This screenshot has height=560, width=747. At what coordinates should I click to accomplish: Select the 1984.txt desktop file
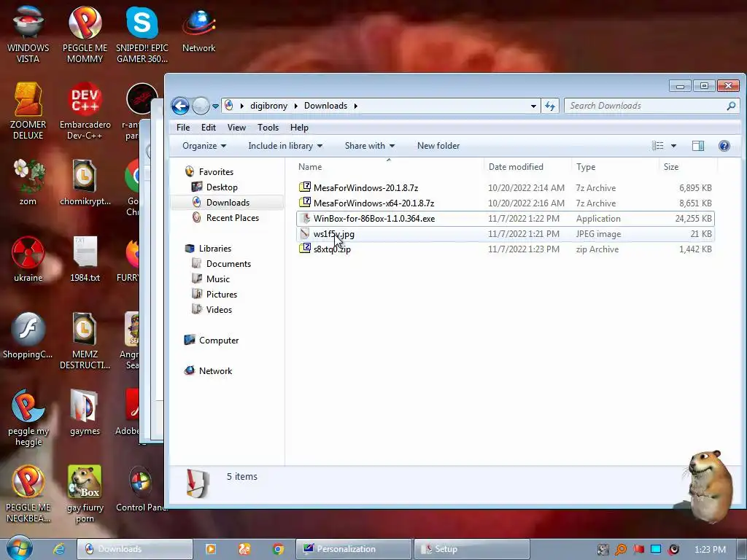[85, 259]
